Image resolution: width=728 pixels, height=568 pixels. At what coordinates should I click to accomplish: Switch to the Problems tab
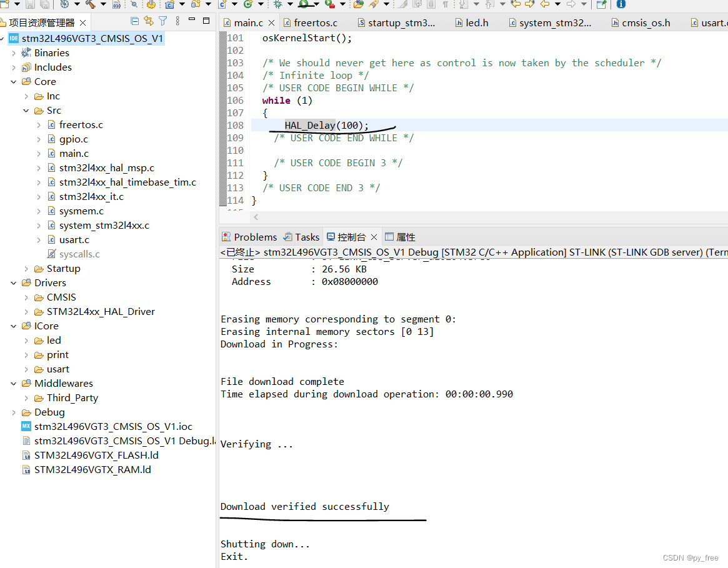click(255, 237)
